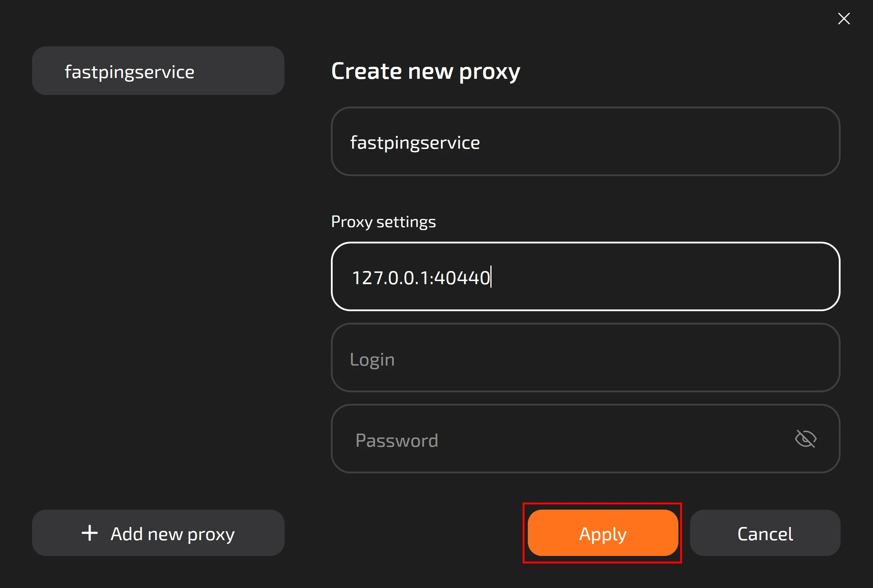The width and height of the screenshot is (873, 588).
Task: Select fastpingservice in the proxy list
Action: [x=158, y=71]
